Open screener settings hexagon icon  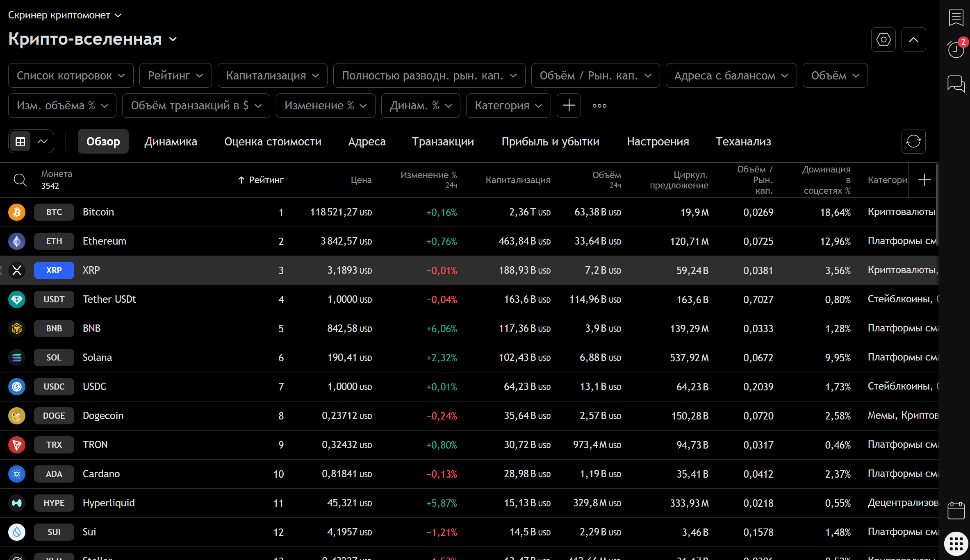pyautogui.click(x=883, y=40)
